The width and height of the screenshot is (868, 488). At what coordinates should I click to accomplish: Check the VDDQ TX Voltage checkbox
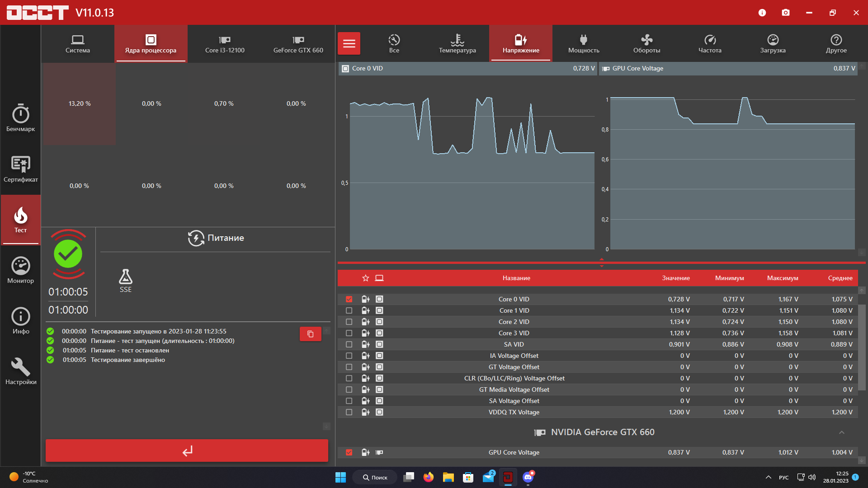point(349,412)
